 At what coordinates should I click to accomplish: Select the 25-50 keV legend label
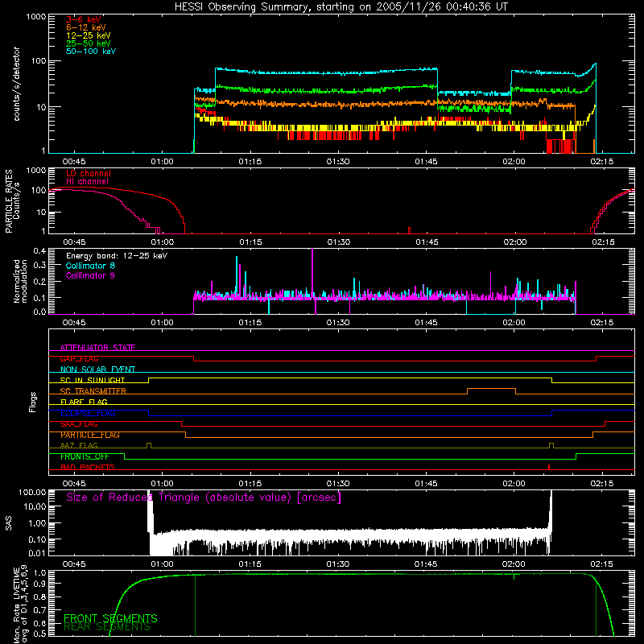click(x=89, y=43)
